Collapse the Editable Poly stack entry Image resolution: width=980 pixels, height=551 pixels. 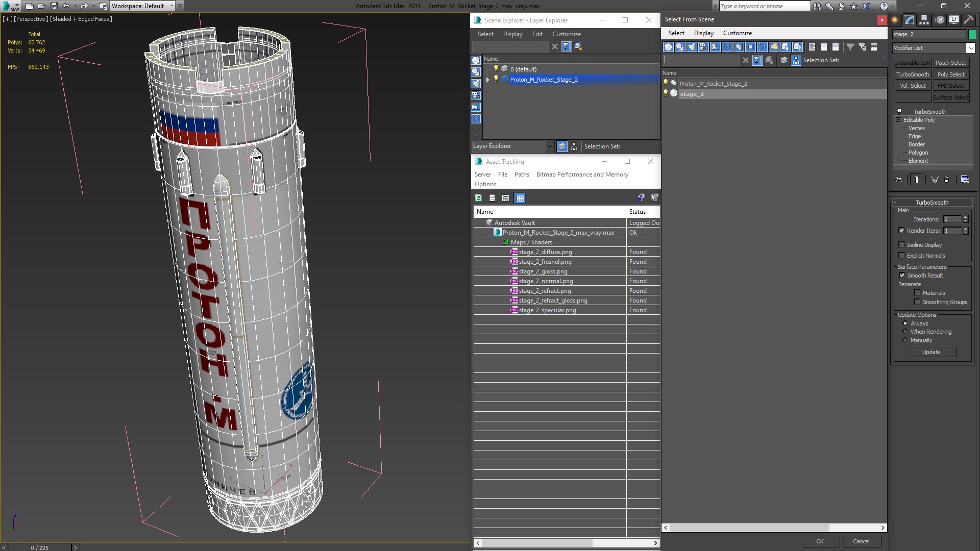(x=898, y=120)
